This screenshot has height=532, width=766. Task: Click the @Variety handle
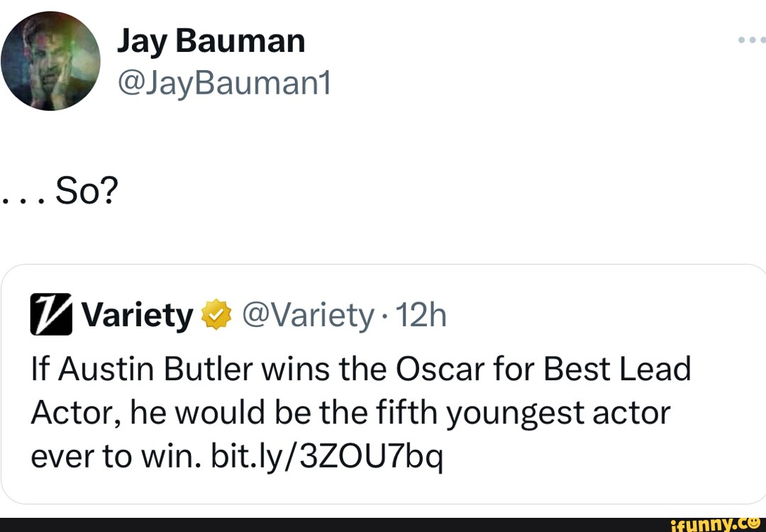click(x=309, y=314)
